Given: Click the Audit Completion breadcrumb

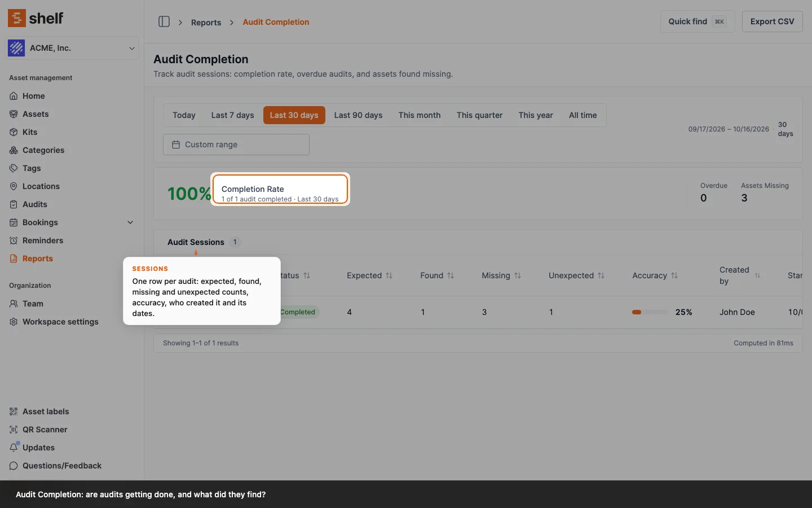Looking at the screenshot, I should 276,22.
